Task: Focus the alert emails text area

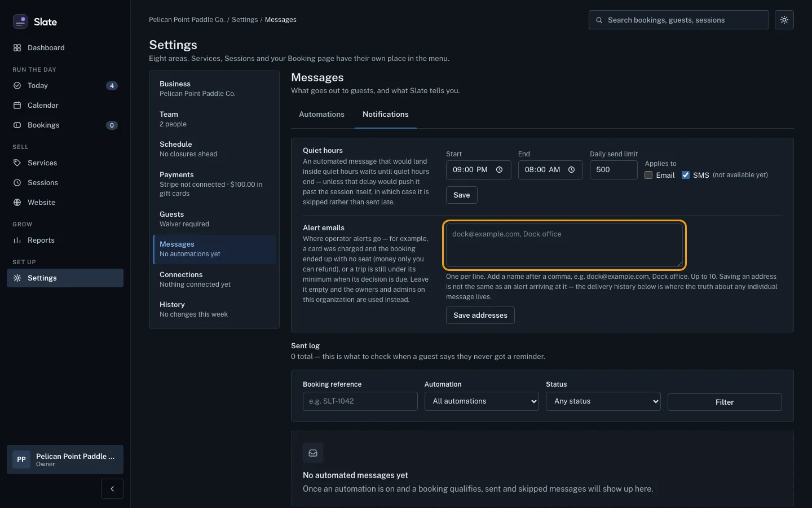Action: [564, 246]
